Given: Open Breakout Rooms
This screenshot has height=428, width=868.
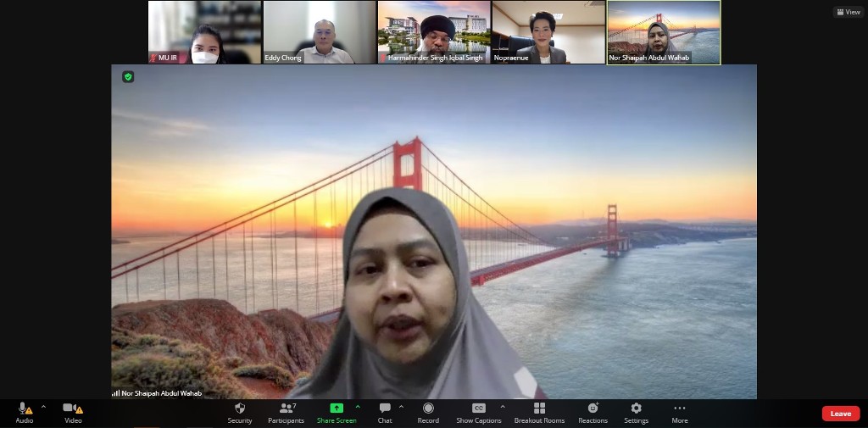Looking at the screenshot, I should pyautogui.click(x=539, y=412).
